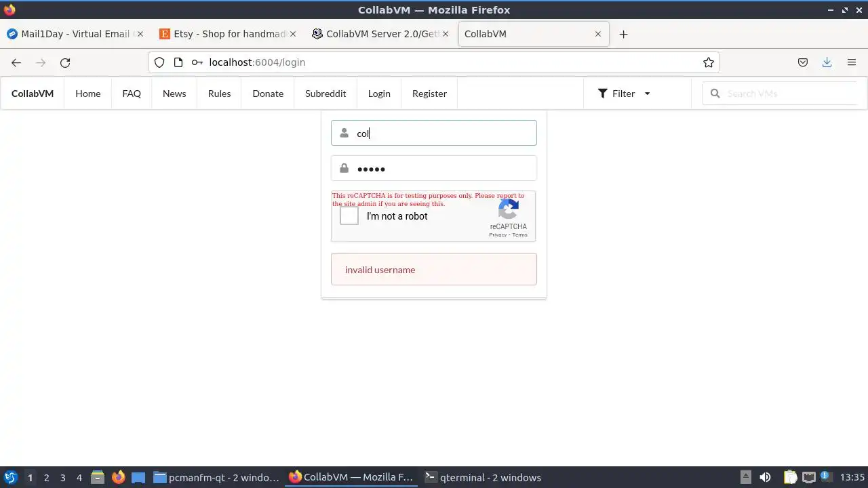868x488 pixels.
Task: Reload the current page
Action: click(x=65, y=62)
